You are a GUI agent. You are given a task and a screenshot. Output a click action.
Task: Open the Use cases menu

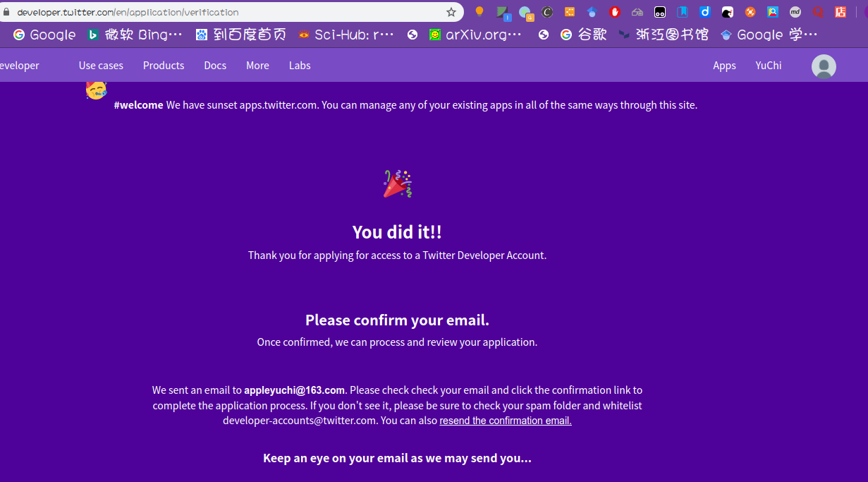pos(101,66)
